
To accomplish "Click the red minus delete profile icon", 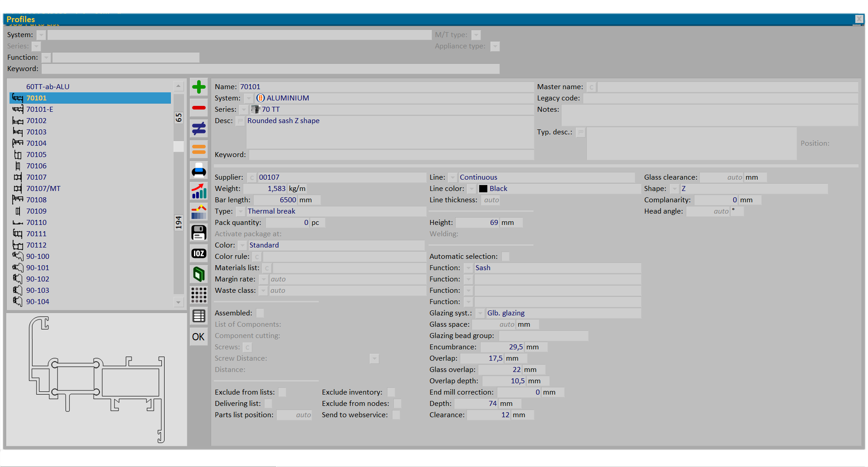I will (x=198, y=108).
